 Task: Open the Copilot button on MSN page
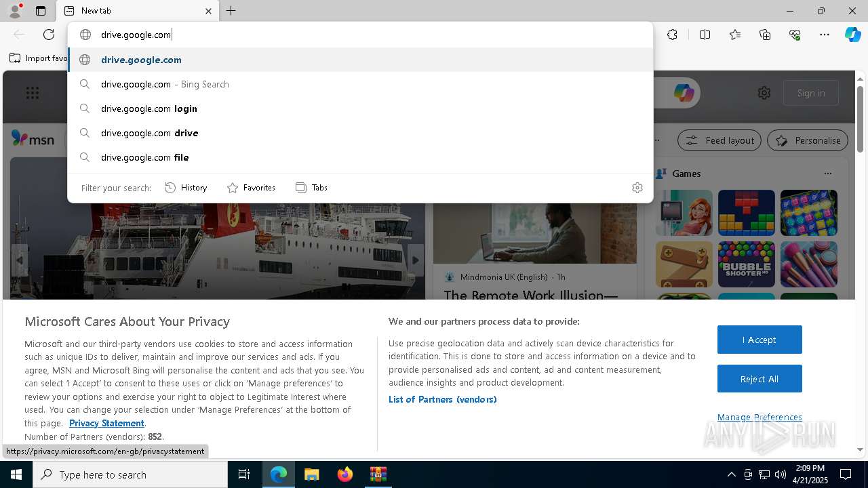(x=684, y=93)
